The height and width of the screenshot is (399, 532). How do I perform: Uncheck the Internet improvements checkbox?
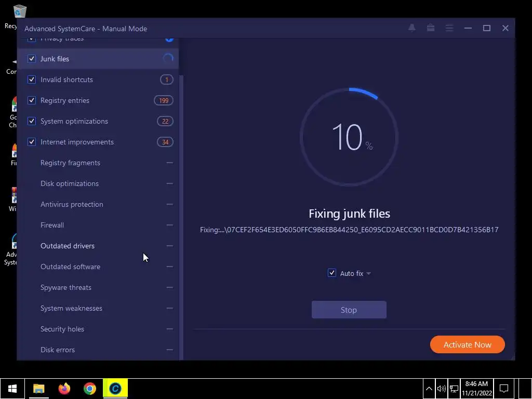(x=32, y=142)
